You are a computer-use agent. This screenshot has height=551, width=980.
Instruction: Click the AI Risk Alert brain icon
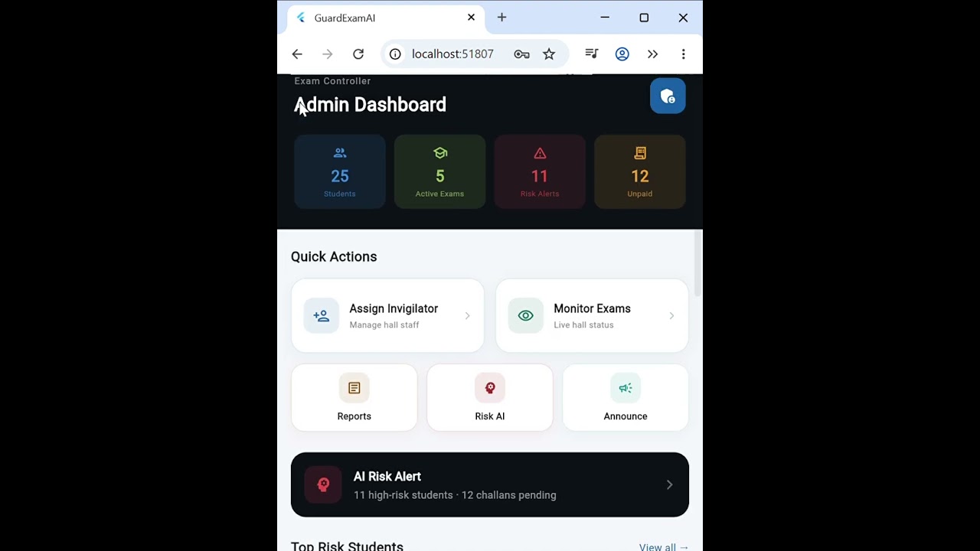(x=323, y=484)
